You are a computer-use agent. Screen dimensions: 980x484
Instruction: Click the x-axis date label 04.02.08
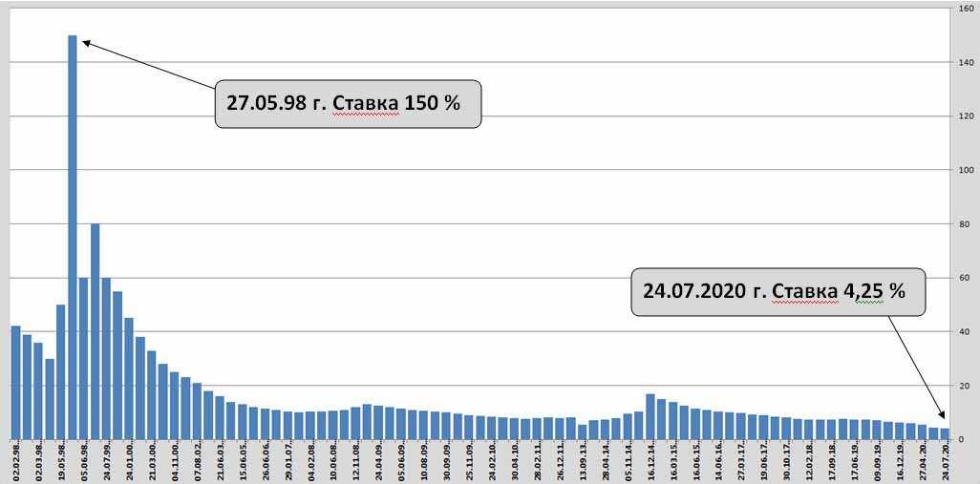(x=310, y=461)
